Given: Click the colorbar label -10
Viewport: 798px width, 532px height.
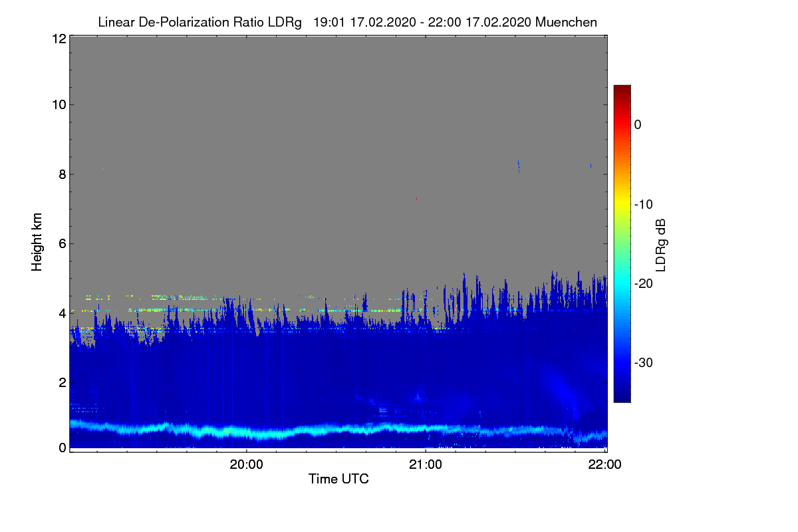Looking at the screenshot, I should 644,204.
